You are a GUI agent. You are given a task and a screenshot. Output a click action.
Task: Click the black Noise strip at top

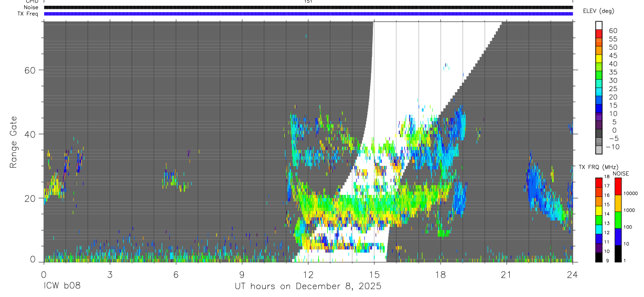coord(308,7)
